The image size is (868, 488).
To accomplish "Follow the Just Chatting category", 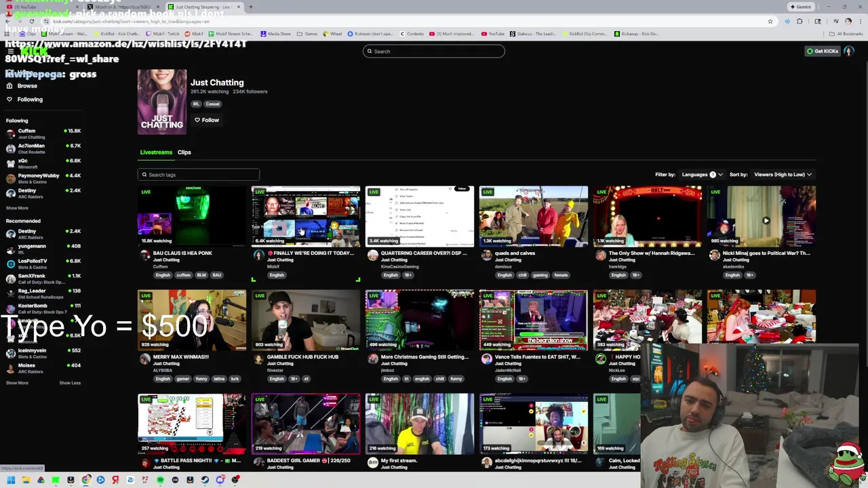I will point(207,120).
